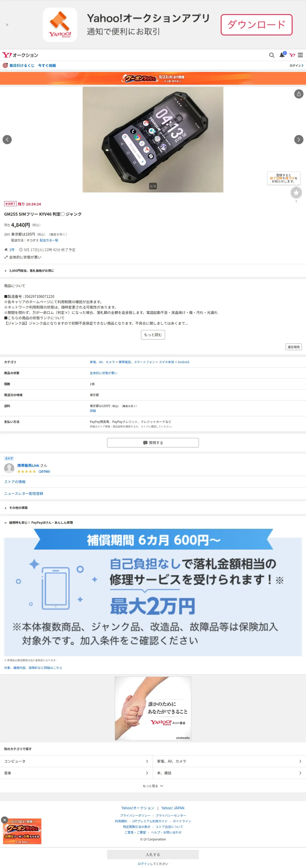
Task: Open コンピュータ category row
Action: (x=76, y=761)
